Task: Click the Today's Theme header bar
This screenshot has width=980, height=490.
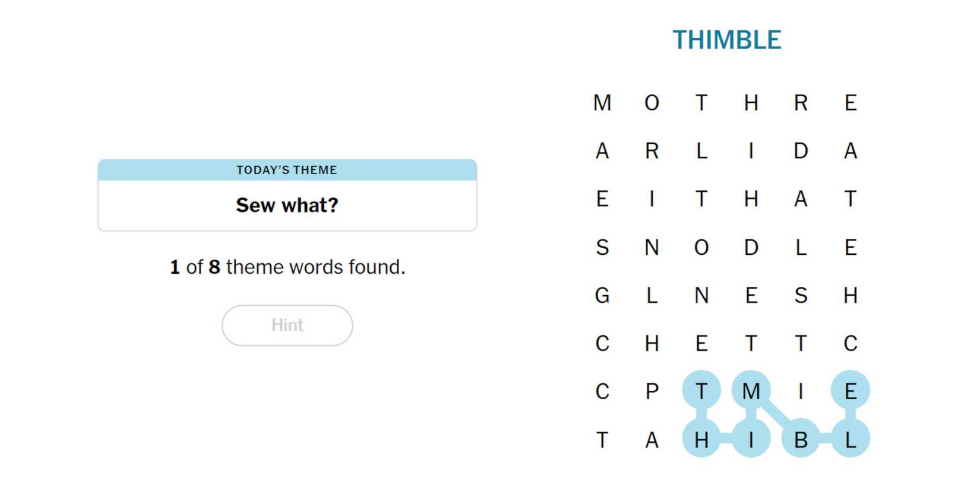Action: point(287,170)
